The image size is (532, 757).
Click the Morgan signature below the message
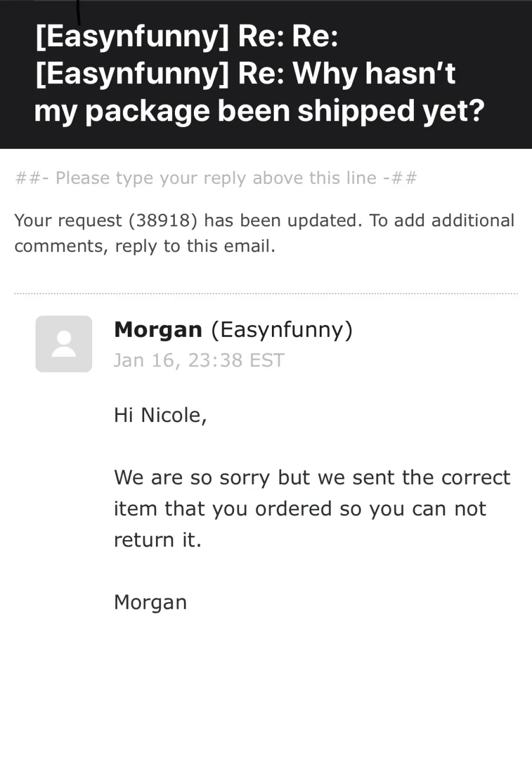pyautogui.click(x=150, y=603)
